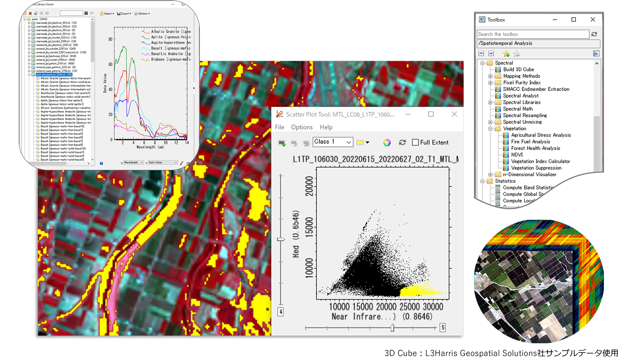Collapse the Spectral folder node
Viewport: 636px width, 364px height.
tap(482, 63)
